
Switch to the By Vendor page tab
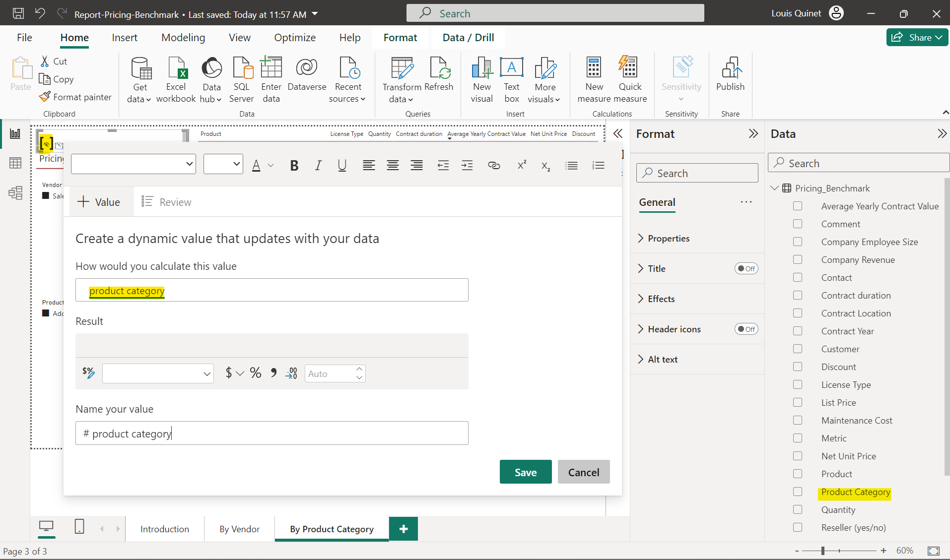point(240,529)
